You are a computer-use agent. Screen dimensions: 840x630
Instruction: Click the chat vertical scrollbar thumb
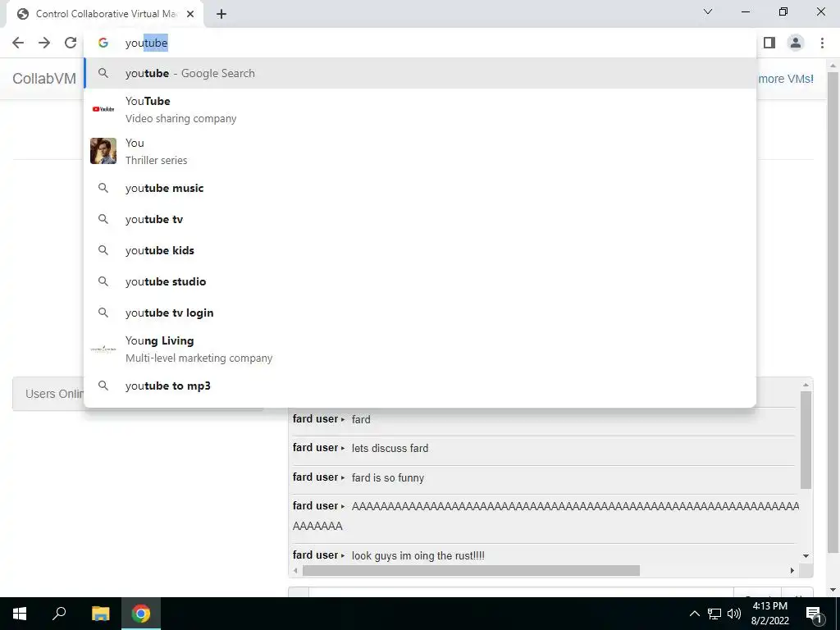[x=806, y=440]
